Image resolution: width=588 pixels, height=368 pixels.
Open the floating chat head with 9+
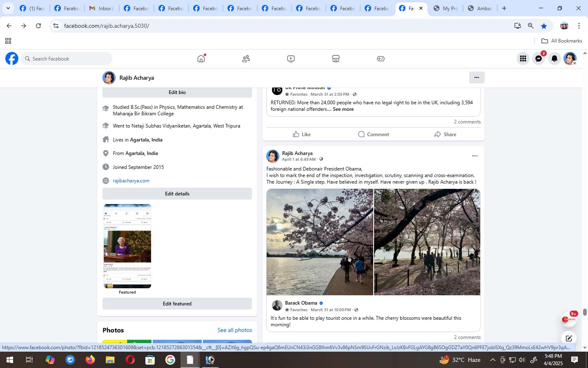568,319
